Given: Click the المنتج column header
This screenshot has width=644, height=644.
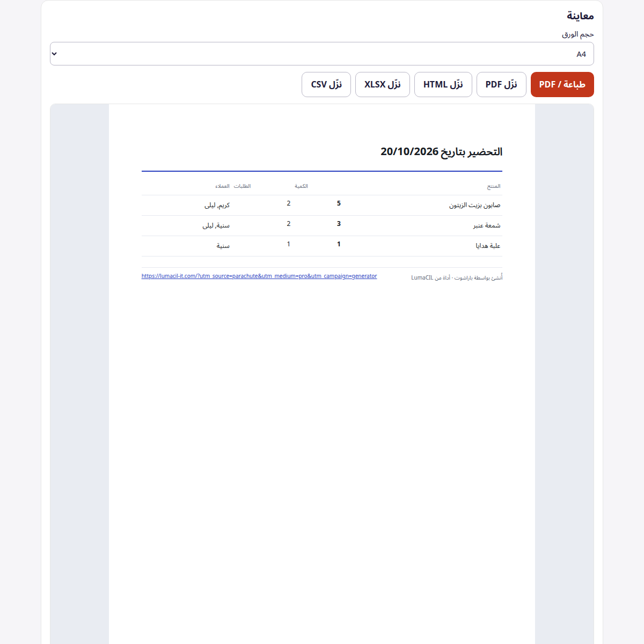Looking at the screenshot, I should pos(494,186).
